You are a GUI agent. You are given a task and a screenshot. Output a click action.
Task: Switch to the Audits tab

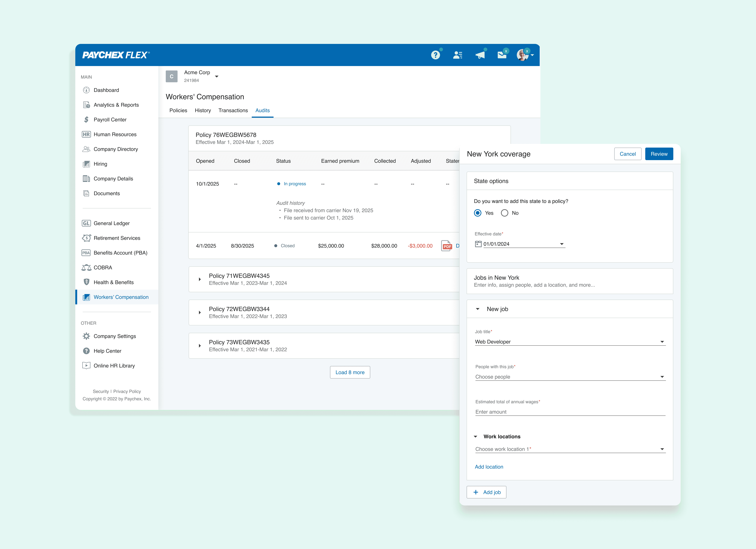[x=263, y=110]
